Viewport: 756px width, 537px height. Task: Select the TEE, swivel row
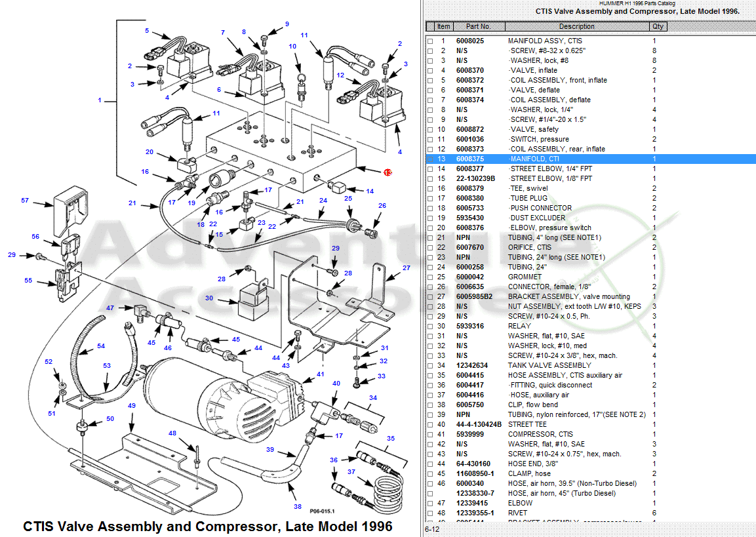click(x=591, y=188)
